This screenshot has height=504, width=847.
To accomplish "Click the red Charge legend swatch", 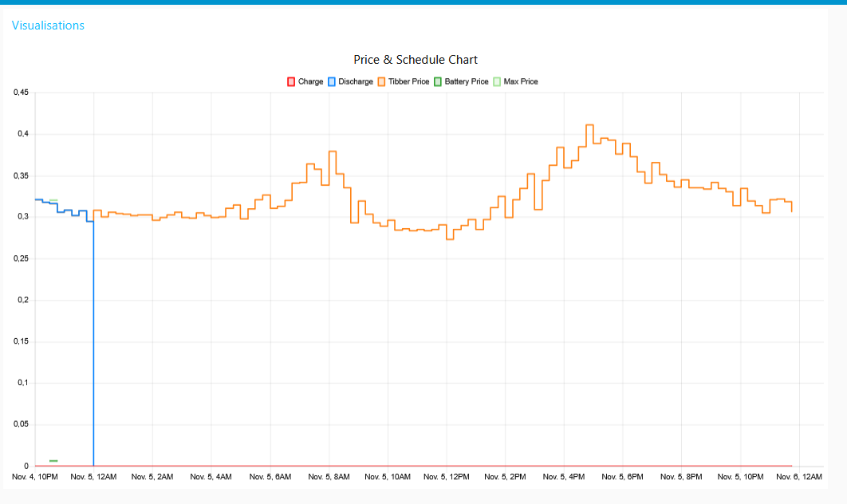I will coord(291,81).
